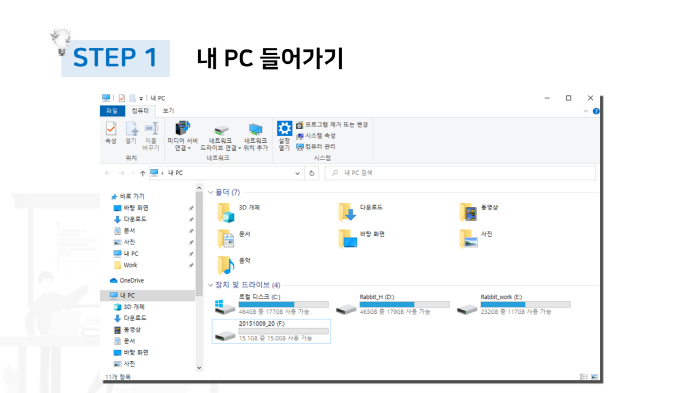Open the recent locations dropdown arrow
Screen dimensions: 700x393
pos(133,173)
